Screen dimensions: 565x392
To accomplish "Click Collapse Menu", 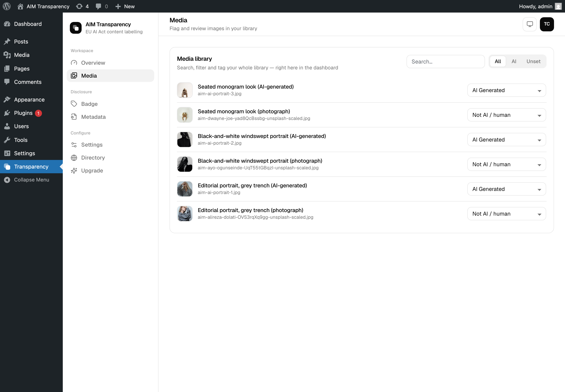I will [x=31, y=180].
